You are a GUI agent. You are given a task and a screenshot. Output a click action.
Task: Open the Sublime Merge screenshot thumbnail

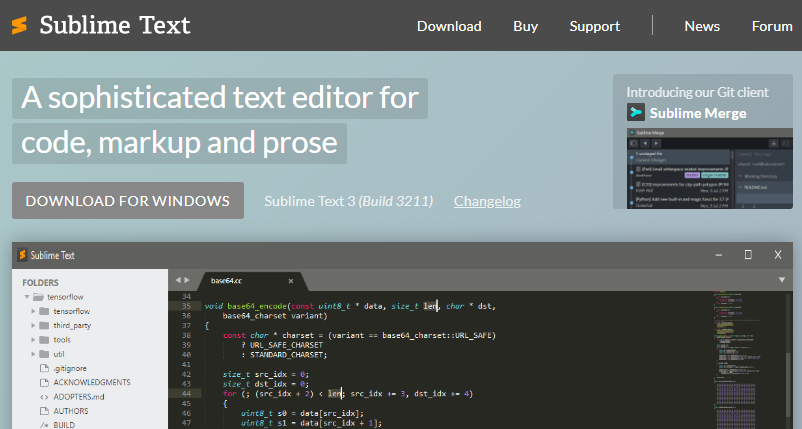click(710, 168)
